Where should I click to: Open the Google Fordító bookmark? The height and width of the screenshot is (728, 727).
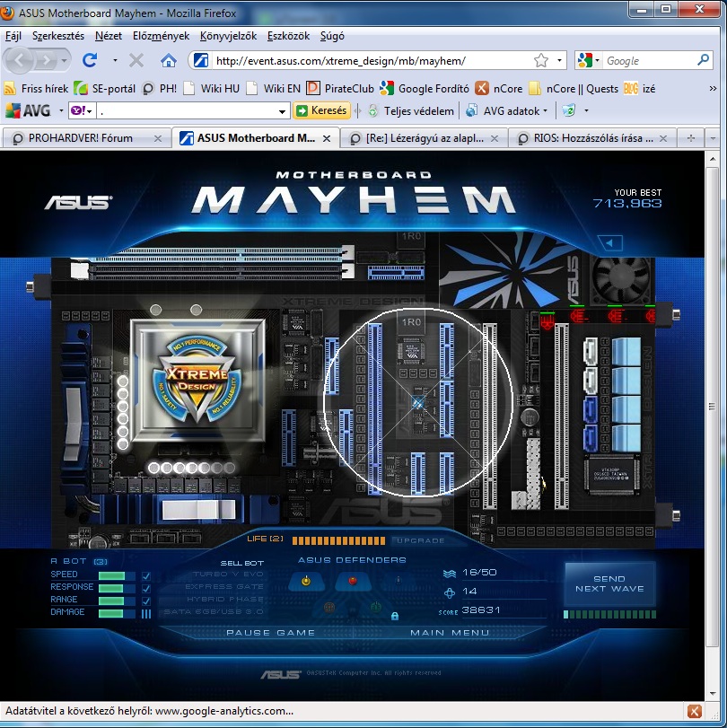[425, 88]
